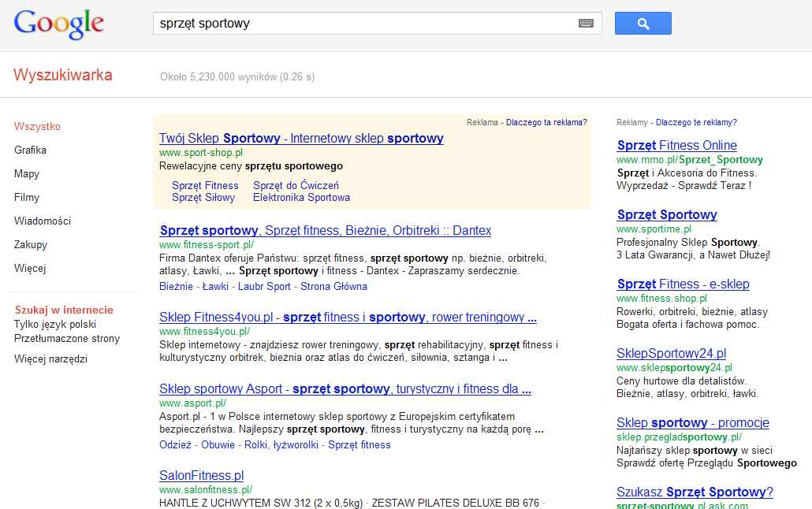The width and height of the screenshot is (812, 509).
Task: Open the 'Elektronika Sportowa' ad sitelink
Action: [x=301, y=197]
